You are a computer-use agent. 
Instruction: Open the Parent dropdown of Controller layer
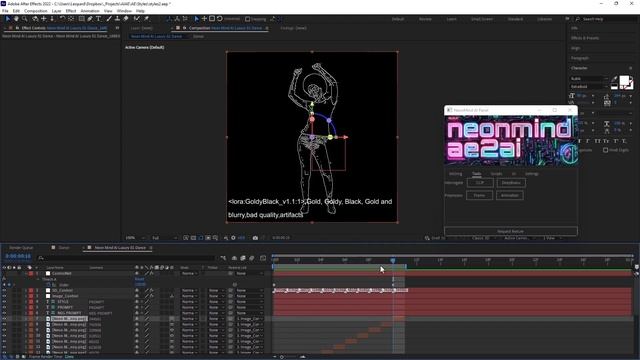pyautogui.click(x=249, y=273)
